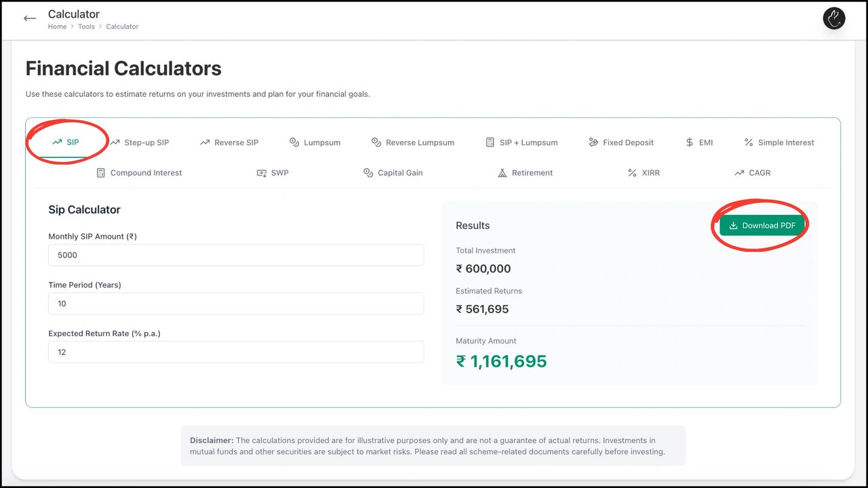This screenshot has height=488, width=868.
Task: Click the EMI dollar sign icon
Action: pos(690,142)
